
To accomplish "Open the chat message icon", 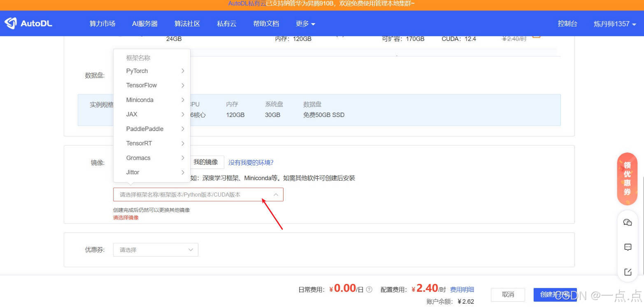I will tap(628, 247).
